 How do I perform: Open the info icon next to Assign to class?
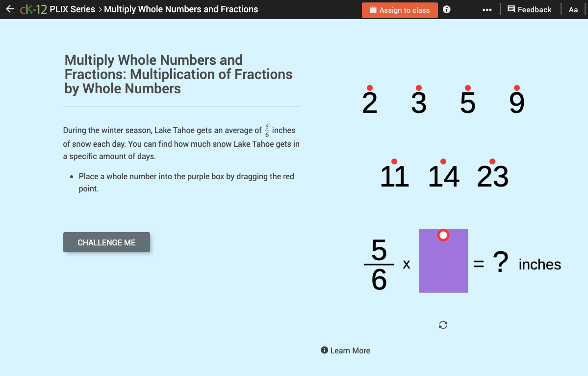click(x=446, y=9)
